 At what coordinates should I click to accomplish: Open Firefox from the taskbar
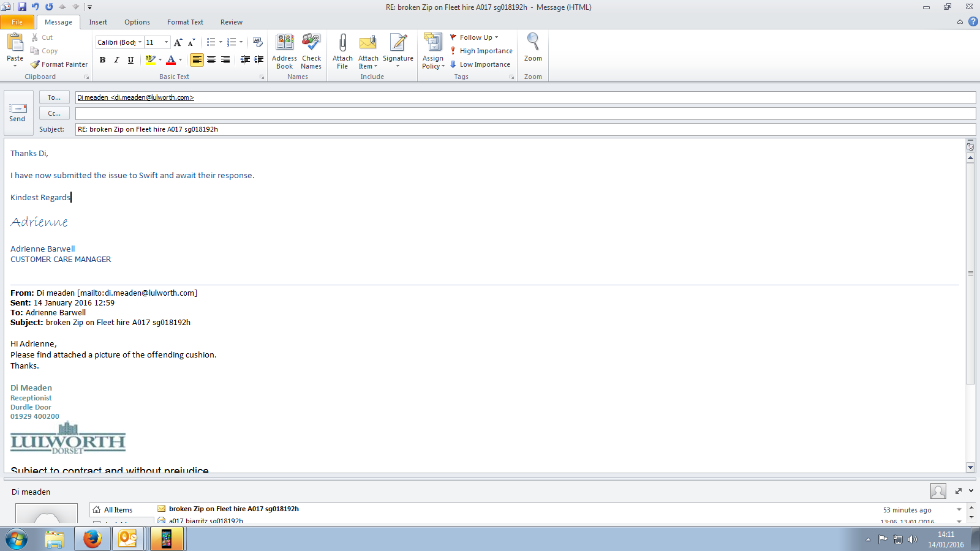click(92, 539)
